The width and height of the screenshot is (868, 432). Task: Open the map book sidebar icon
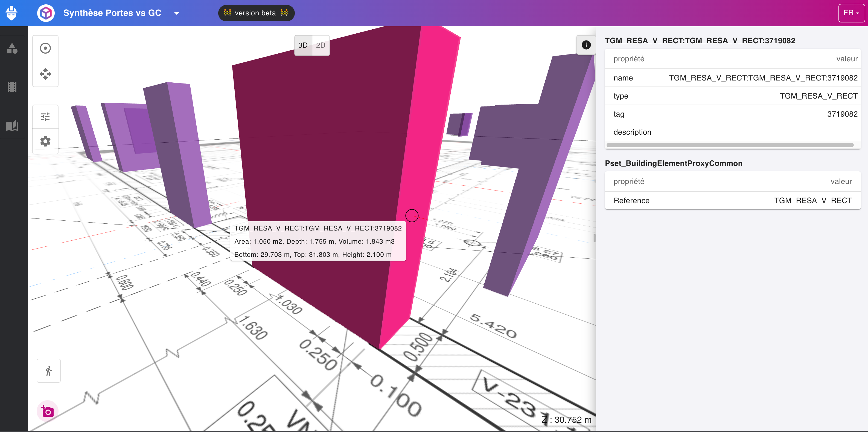pos(12,126)
